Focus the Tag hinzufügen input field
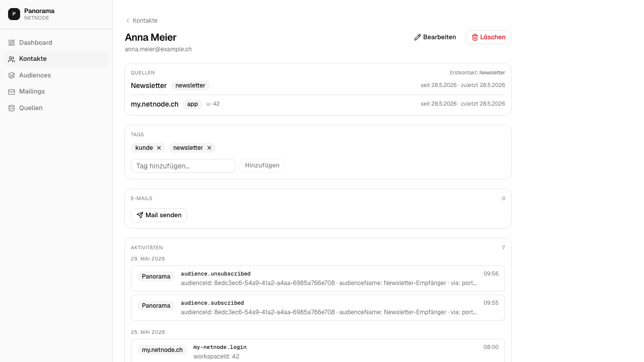Viewport: 644px width, 362px height. (x=183, y=166)
